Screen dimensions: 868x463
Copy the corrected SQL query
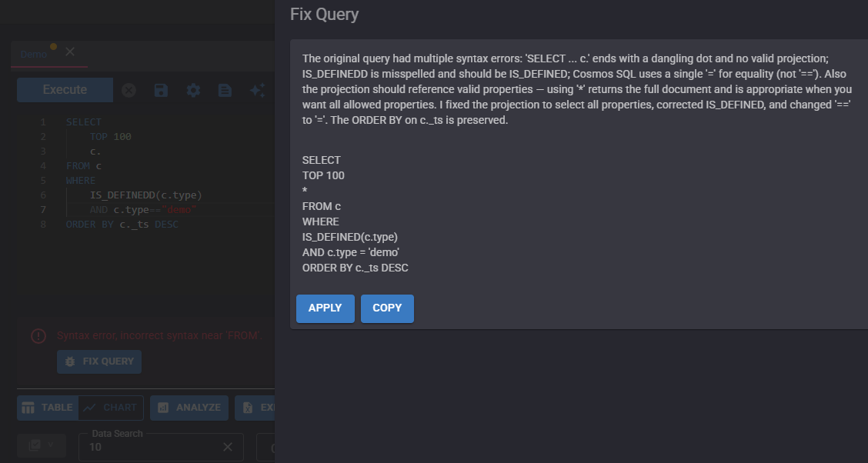pyautogui.click(x=387, y=308)
